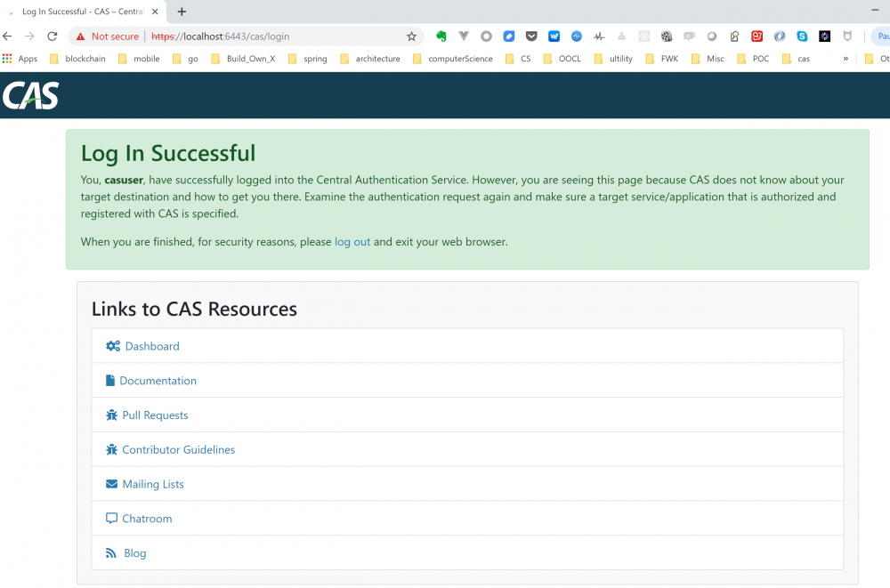Open the architecture bookmarks folder
The height and width of the screenshot is (588, 890).
pos(370,59)
